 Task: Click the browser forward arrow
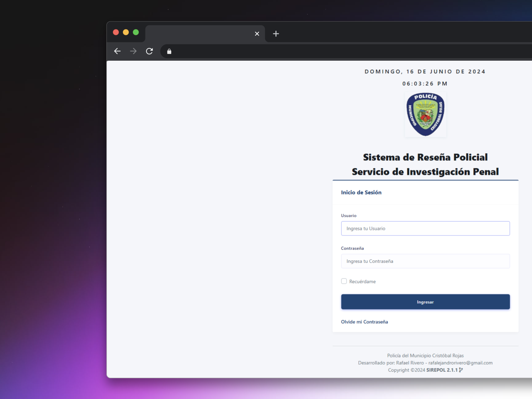(x=133, y=51)
